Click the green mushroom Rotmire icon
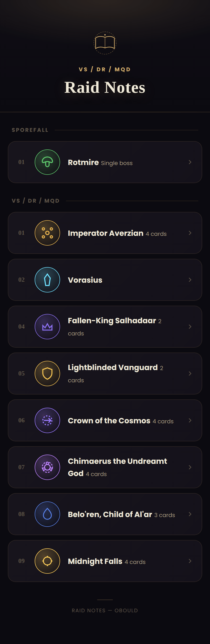 click(47, 162)
